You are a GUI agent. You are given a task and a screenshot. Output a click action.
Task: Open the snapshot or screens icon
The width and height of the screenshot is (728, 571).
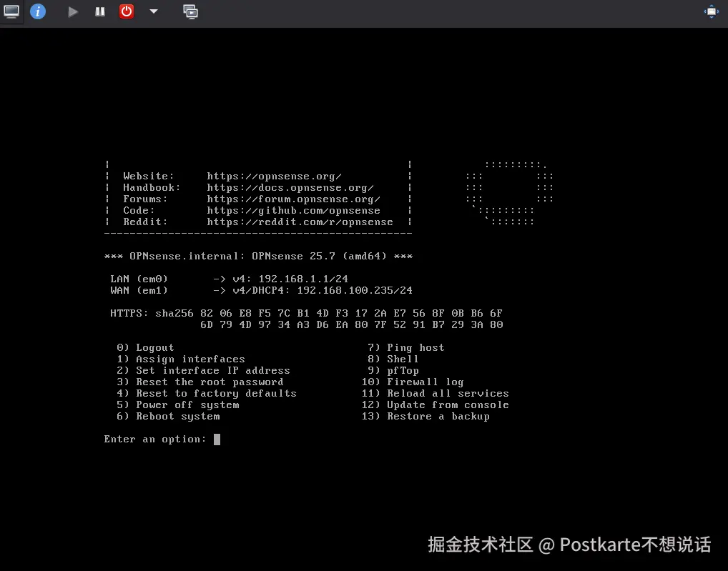pyautogui.click(x=190, y=11)
